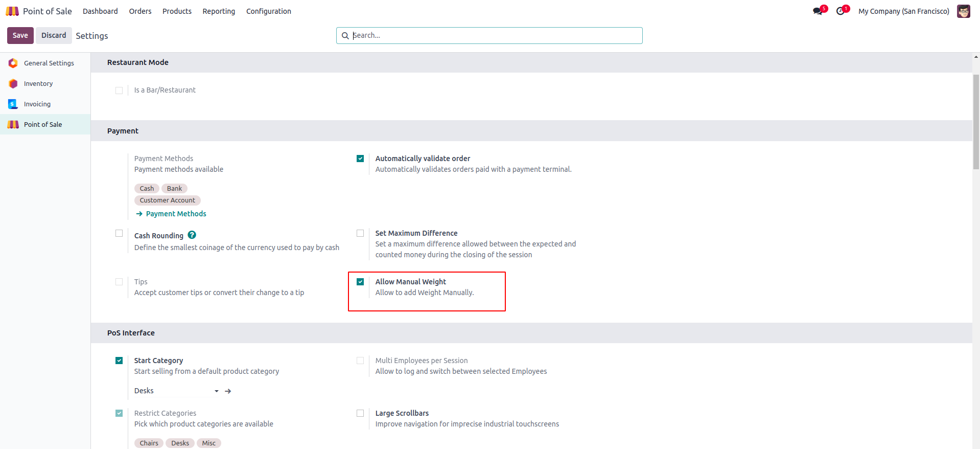
Task: Open General Settings sidebar icon
Action: click(x=13, y=63)
